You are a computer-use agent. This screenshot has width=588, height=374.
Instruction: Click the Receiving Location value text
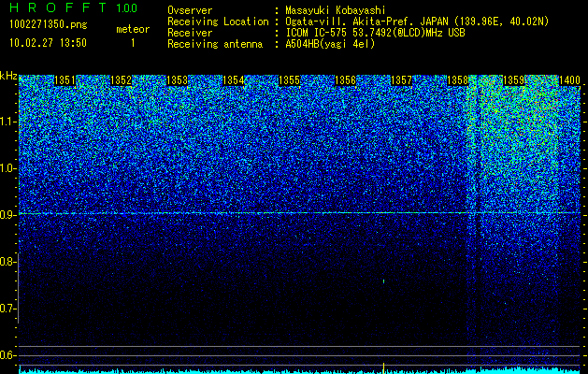[417, 22]
